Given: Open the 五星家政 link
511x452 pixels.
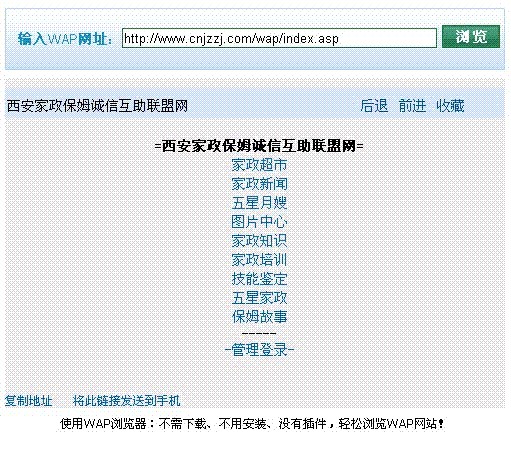Looking at the screenshot, I should (259, 298).
